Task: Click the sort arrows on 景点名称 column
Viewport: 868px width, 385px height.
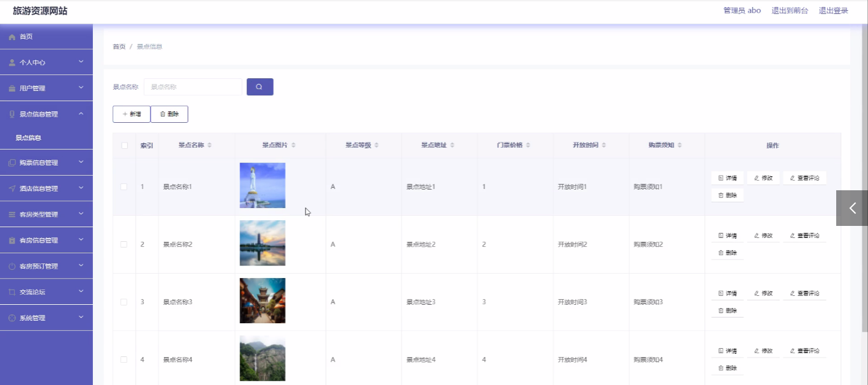Action: click(x=210, y=146)
